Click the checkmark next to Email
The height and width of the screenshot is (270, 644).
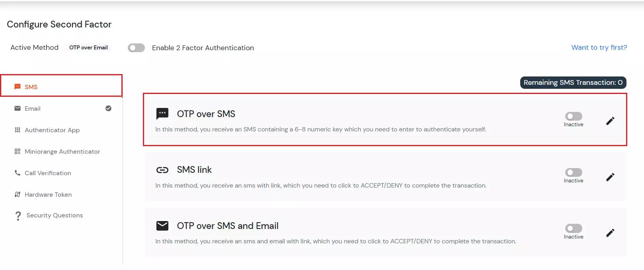[108, 108]
